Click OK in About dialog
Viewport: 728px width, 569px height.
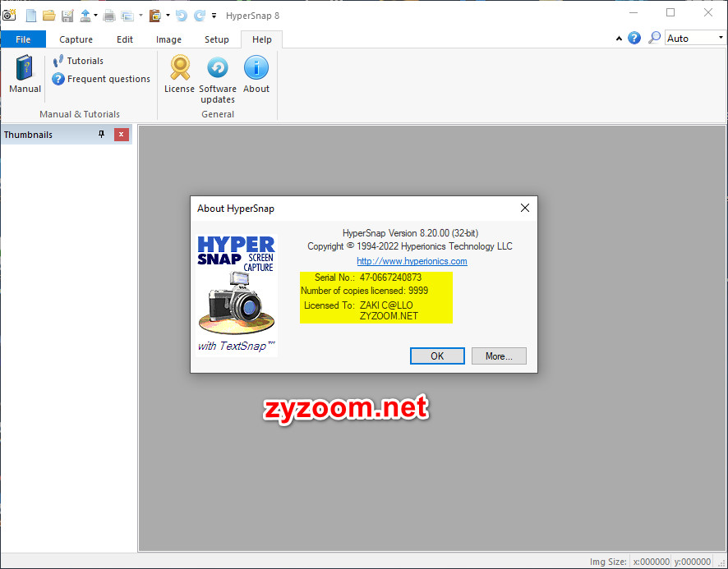pyautogui.click(x=437, y=356)
